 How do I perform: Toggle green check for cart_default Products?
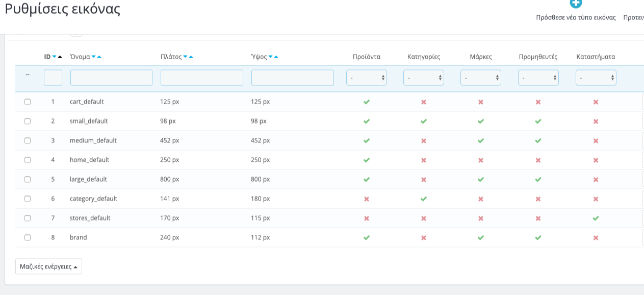(367, 102)
